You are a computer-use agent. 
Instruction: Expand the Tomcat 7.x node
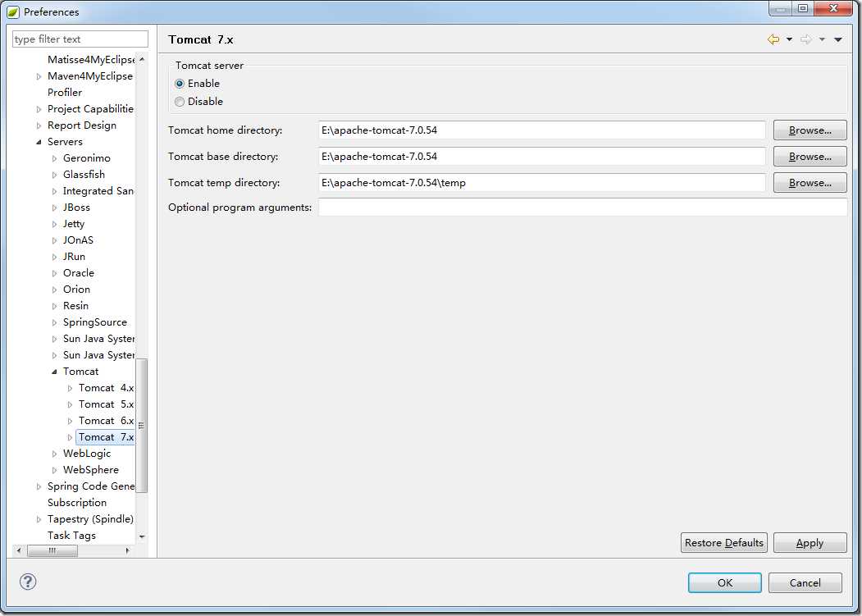(70, 438)
